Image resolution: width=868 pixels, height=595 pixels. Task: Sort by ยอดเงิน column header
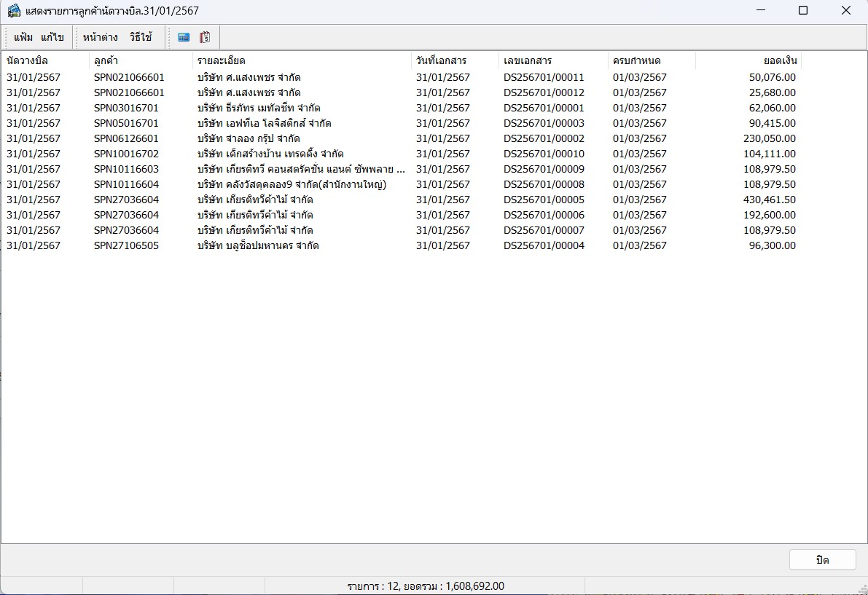pos(748,61)
